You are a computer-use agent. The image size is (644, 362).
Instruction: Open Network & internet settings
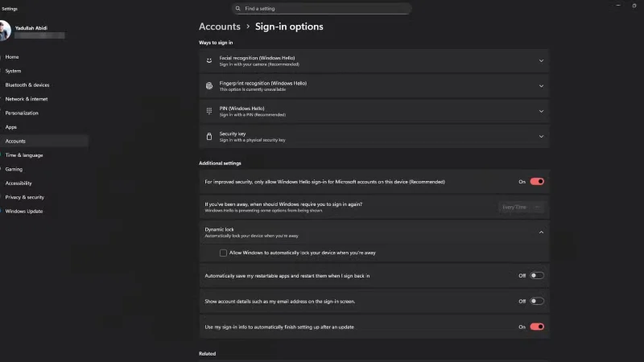27,99
